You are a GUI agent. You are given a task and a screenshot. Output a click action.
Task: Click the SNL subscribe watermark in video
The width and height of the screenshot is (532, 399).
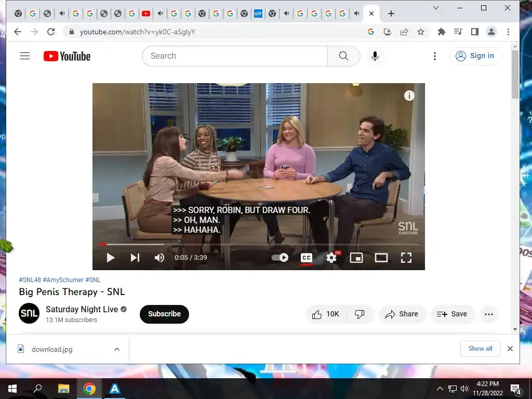pos(408,228)
